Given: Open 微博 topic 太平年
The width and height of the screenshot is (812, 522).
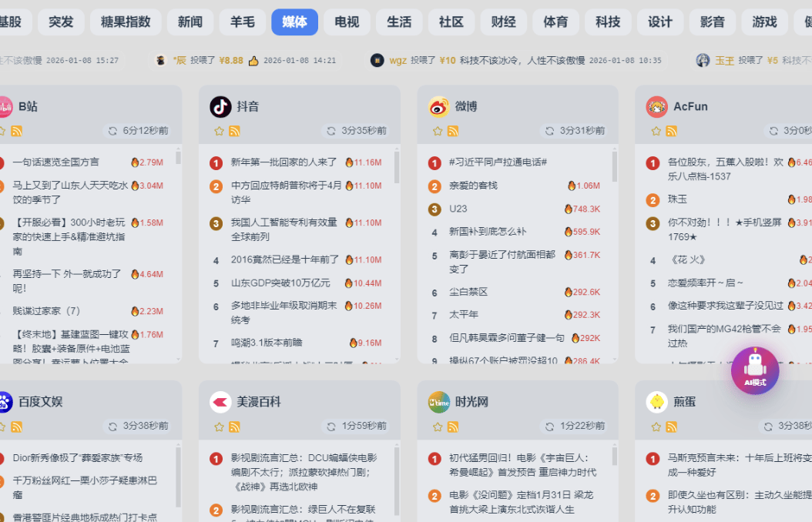Looking at the screenshot, I should [464, 315].
